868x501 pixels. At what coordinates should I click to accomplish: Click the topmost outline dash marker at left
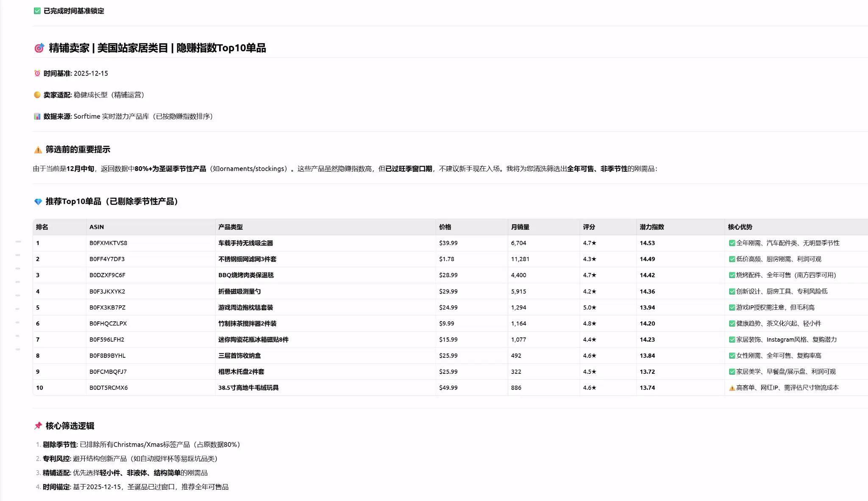(18, 242)
